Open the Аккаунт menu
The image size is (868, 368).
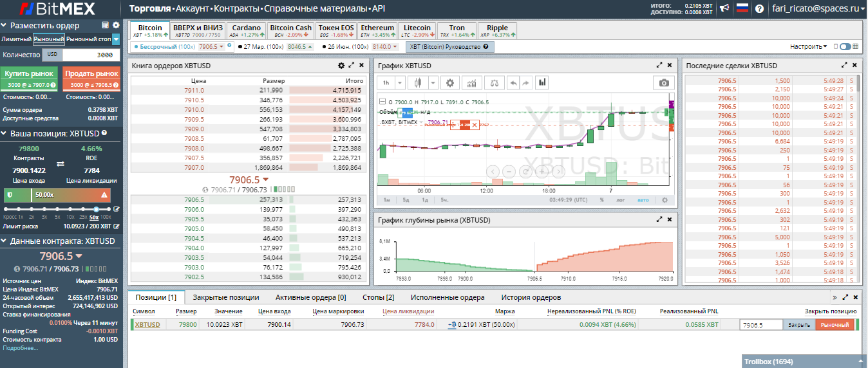[x=193, y=9]
